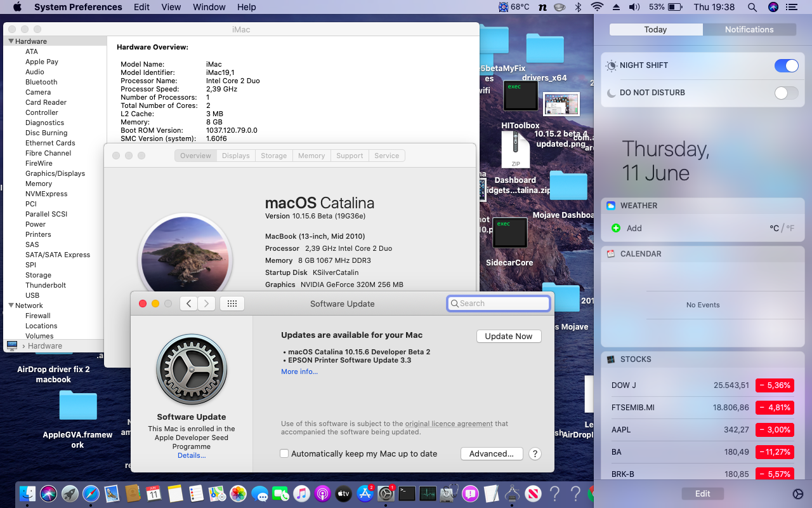Switch to the Memory tab in About This Mac
This screenshot has height=508, width=812.
pos(311,156)
